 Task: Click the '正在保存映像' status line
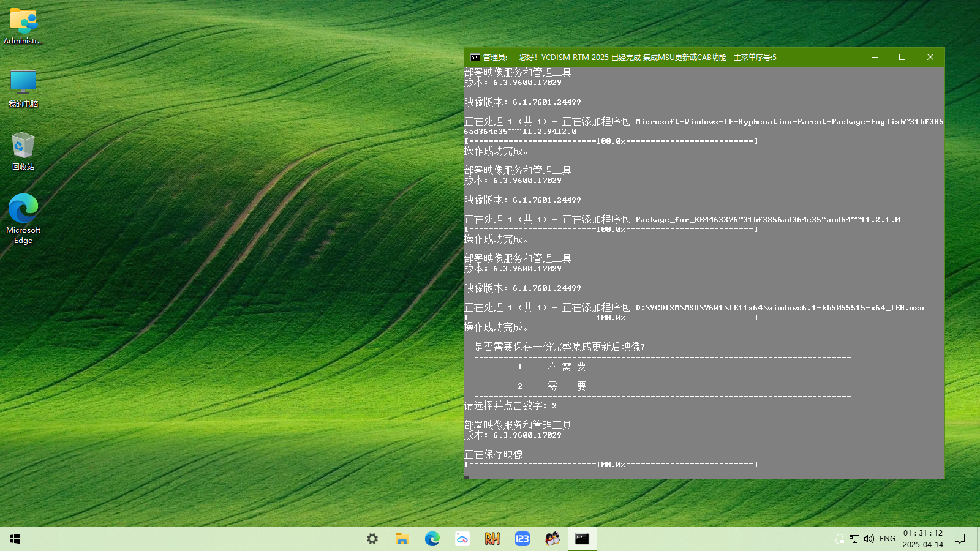point(494,455)
